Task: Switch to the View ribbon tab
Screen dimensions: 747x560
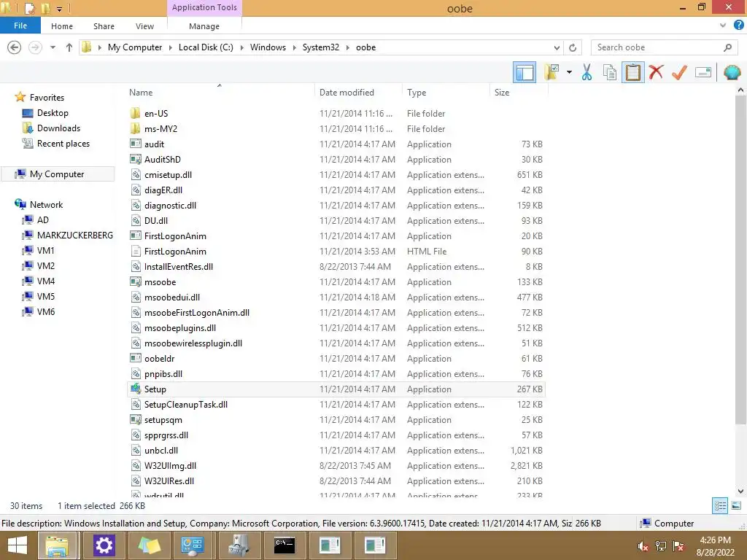Action: click(x=144, y=26)
